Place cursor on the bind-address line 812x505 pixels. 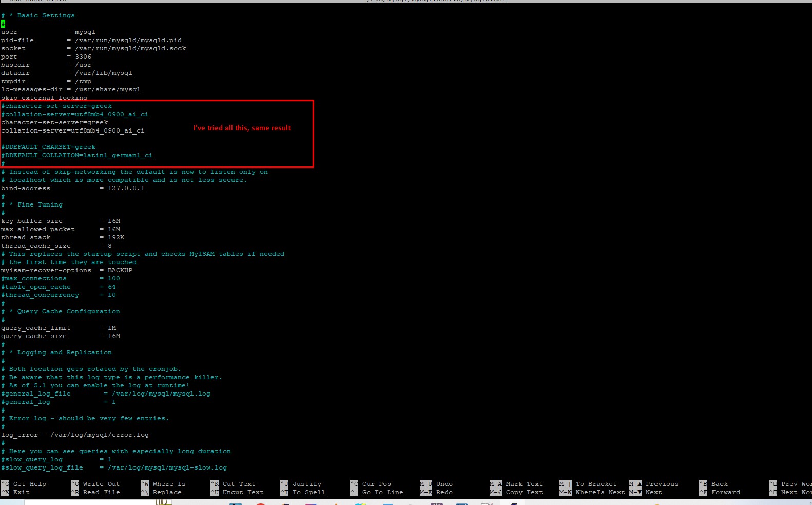(72, 188)
